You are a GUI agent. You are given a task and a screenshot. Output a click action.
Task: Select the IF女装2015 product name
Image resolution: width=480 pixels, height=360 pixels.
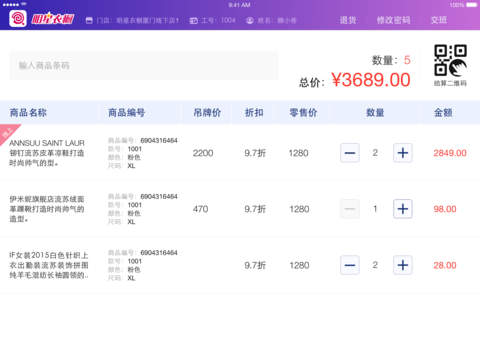tap(49, 265)
